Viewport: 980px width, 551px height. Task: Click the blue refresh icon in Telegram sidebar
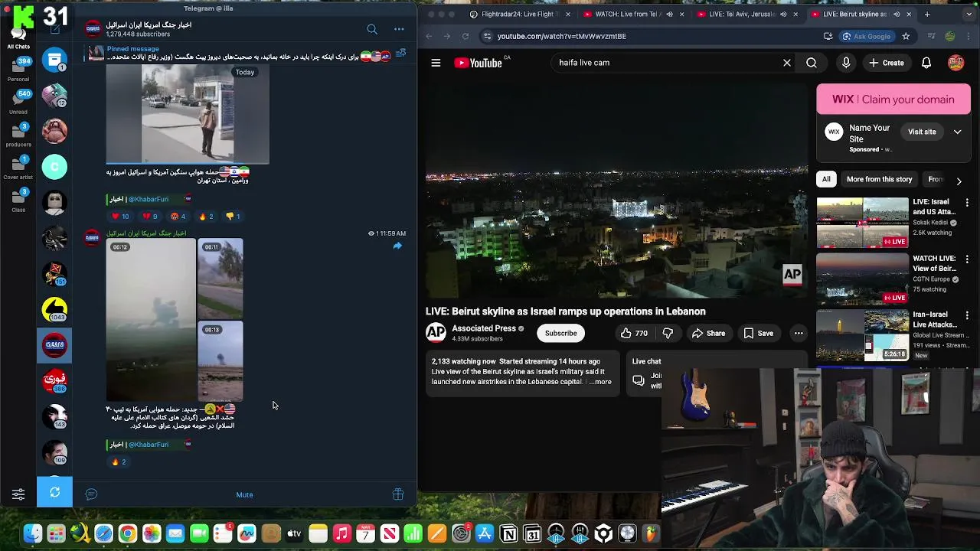(x=54, y=492)
